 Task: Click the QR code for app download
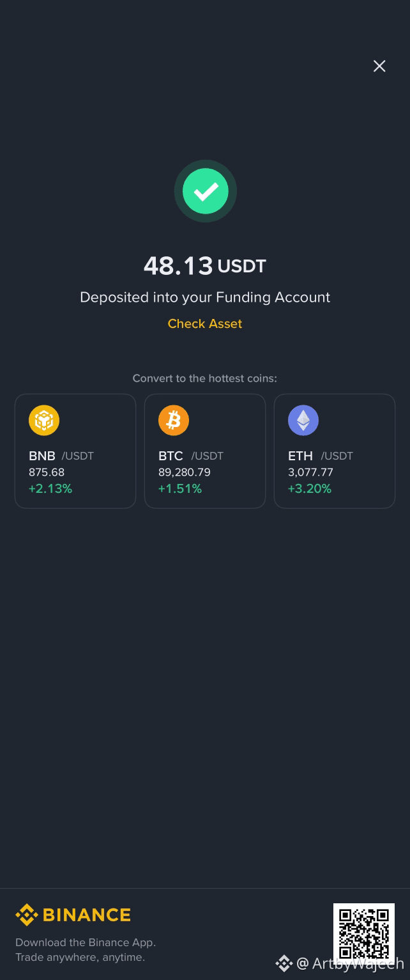coord(364,934)
